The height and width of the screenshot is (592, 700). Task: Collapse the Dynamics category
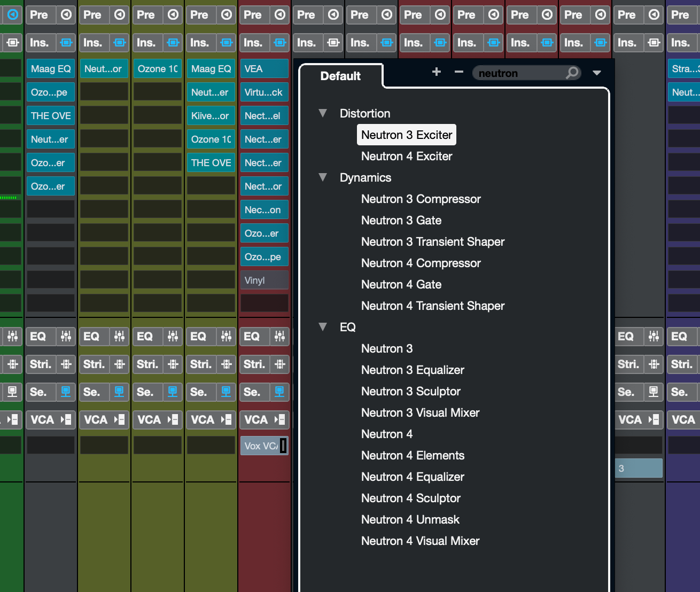click(x=323, y=177)
